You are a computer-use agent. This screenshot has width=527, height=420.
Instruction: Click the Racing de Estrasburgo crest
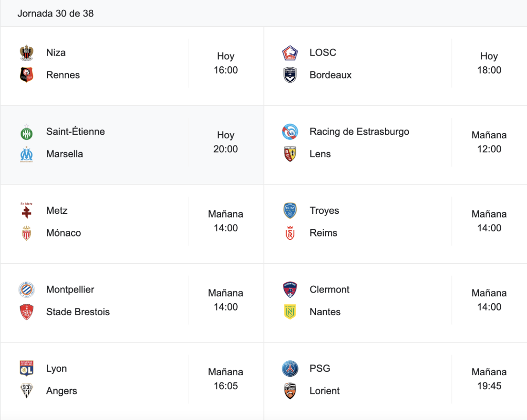click(290, 132)
